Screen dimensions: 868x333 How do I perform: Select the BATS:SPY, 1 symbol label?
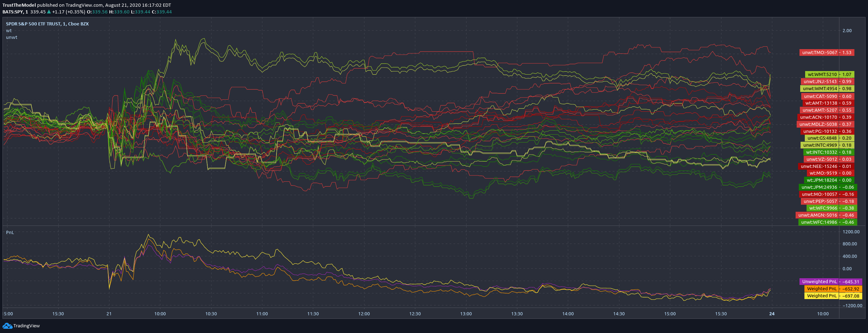tap(15, 12)
